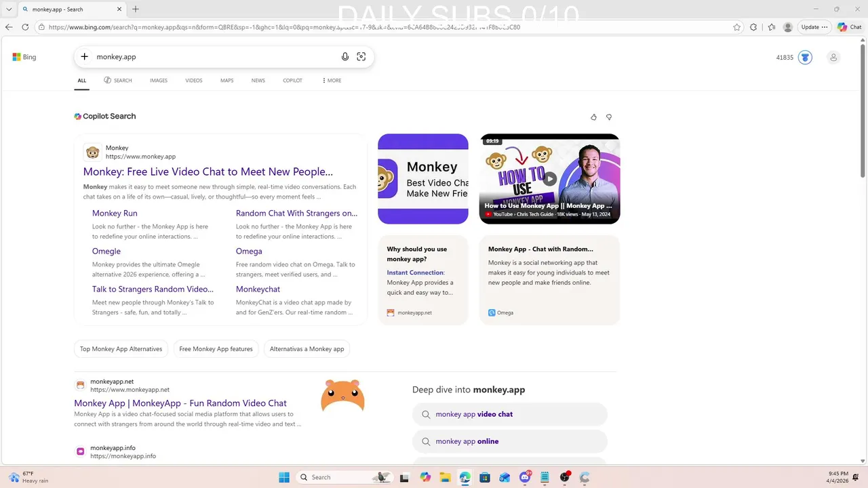The height and width of the screenshot is (488, 868).
Task: Open visual search camera icon
Action: [361, 57]
